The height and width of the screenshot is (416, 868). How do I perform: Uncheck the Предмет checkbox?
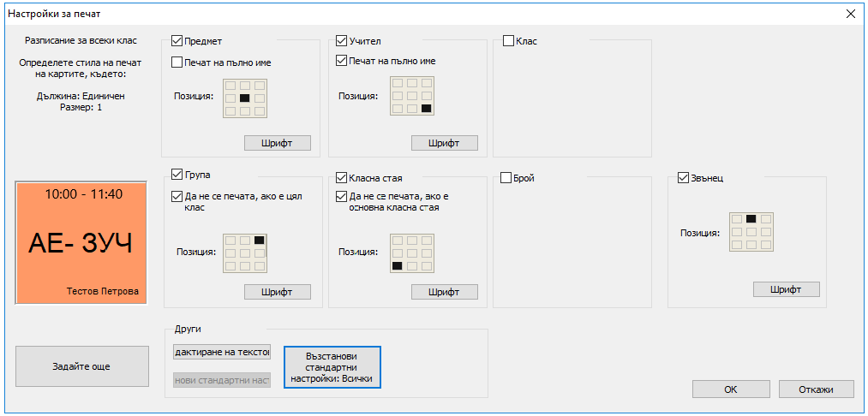tap(177, 40)
